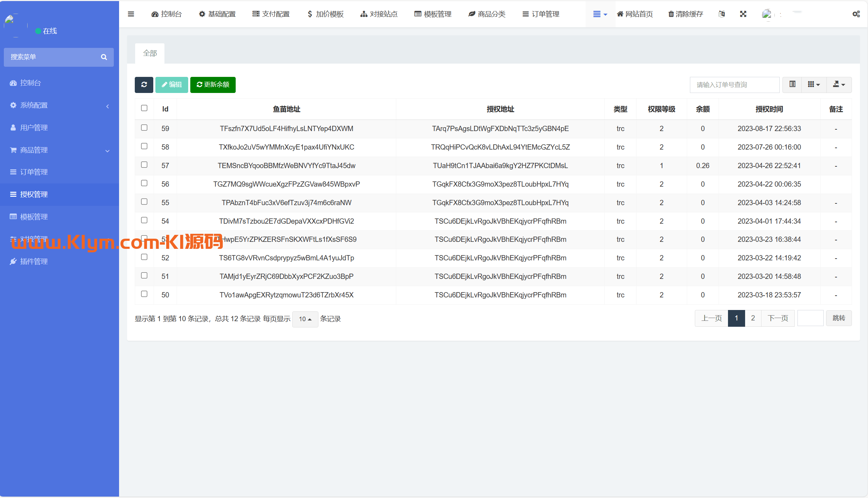Toggle the sidebar hamburger menu icon
Viewport: 868px width, 498px height.
click(131, 14)
